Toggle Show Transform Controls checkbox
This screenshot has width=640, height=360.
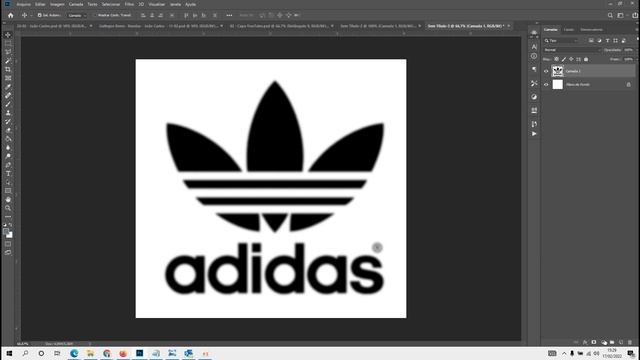tap(95, 15)
